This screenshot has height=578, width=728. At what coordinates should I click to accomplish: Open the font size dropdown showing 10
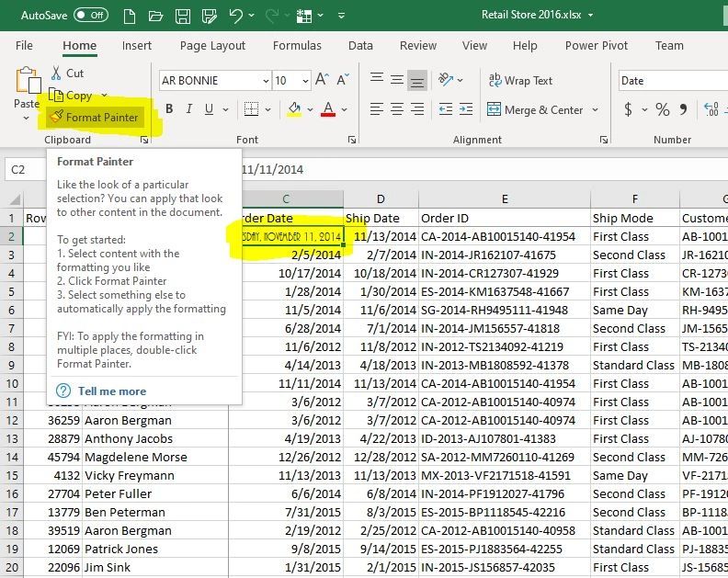pos(305,81)
